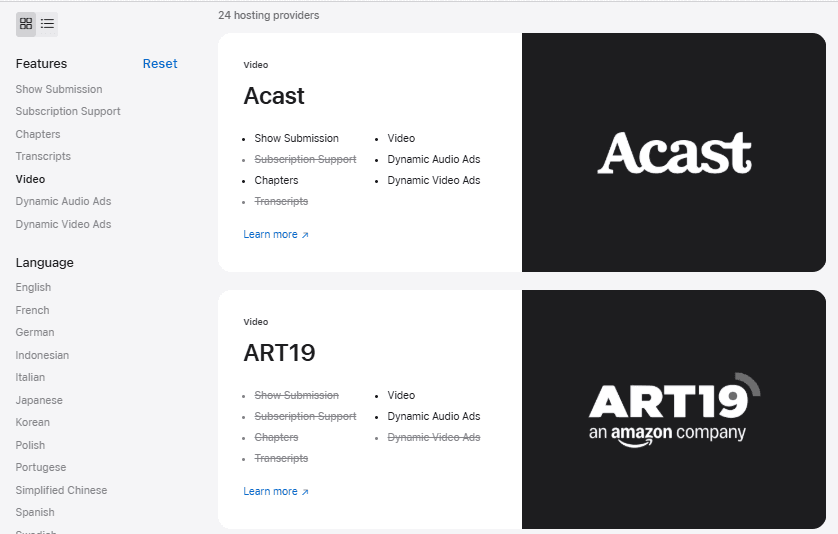Open Acast Learn more link

276,234
